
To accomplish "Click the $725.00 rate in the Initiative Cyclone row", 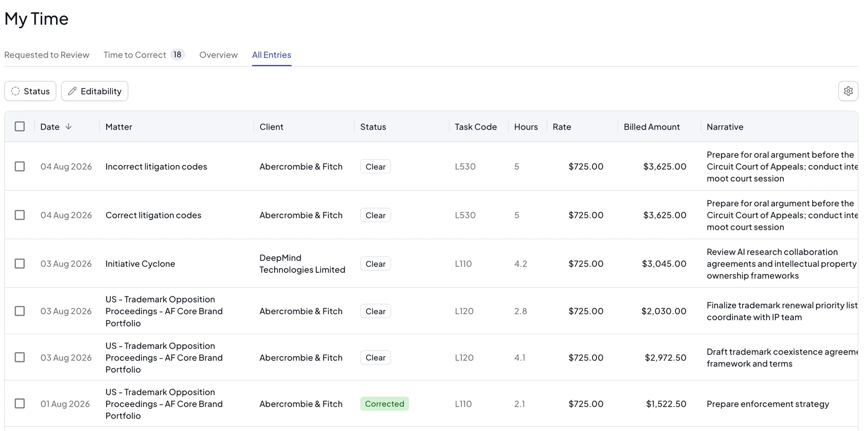I will pos(586,264).
